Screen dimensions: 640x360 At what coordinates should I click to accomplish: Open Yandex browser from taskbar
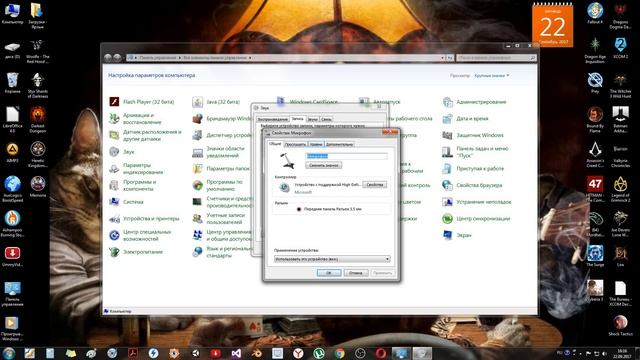point(298,353)
